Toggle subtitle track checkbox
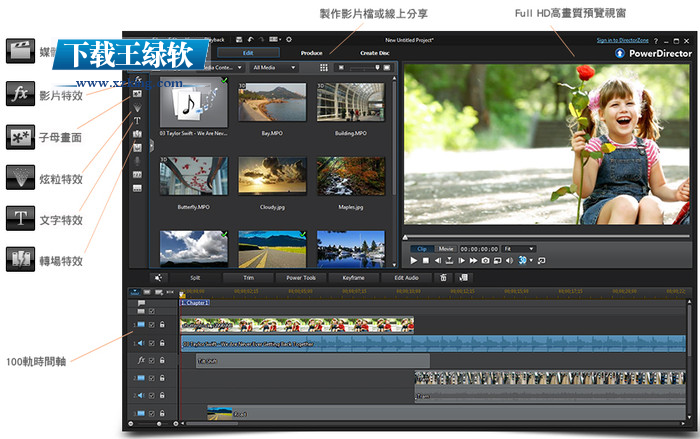The width and height of the screenshot is (700, 439). coord(152,311)
